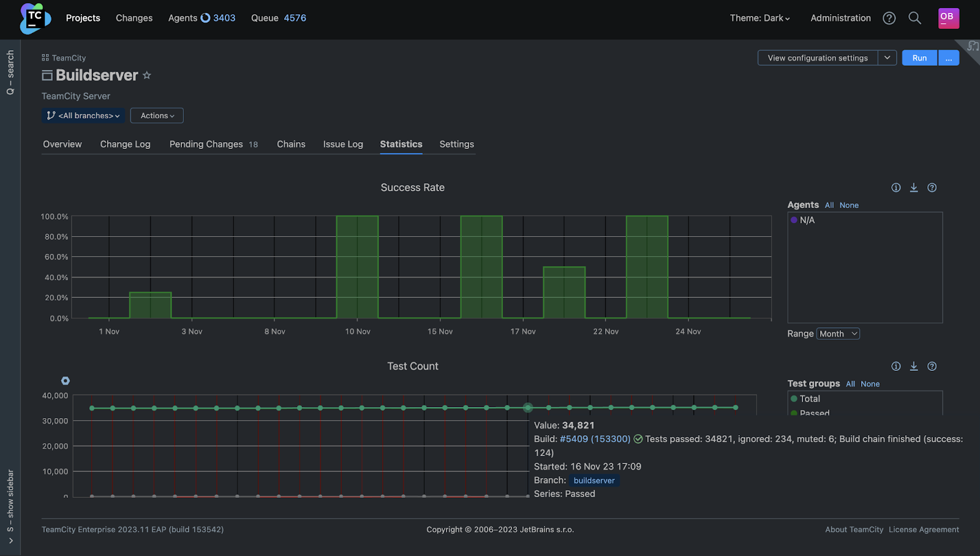Star the Buildserver configuration as favorite
This screenshot has height=556, width=980.
pyautogui.click(x=147, y=75)
